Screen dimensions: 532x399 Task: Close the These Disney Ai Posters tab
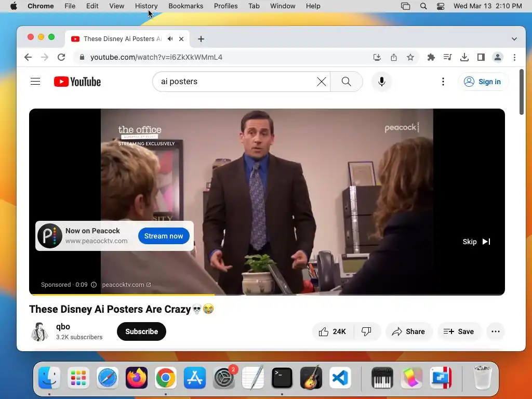(181, 38)
